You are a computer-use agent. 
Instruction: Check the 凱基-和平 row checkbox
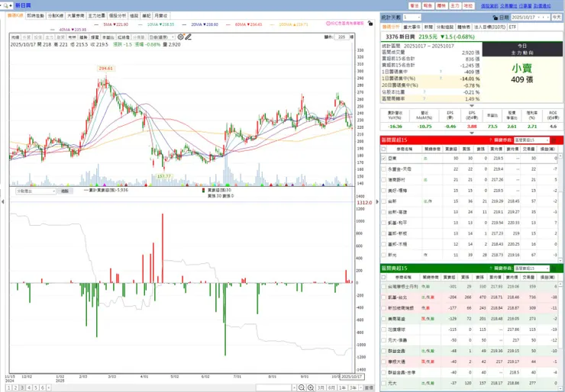(x=384, y=223)
